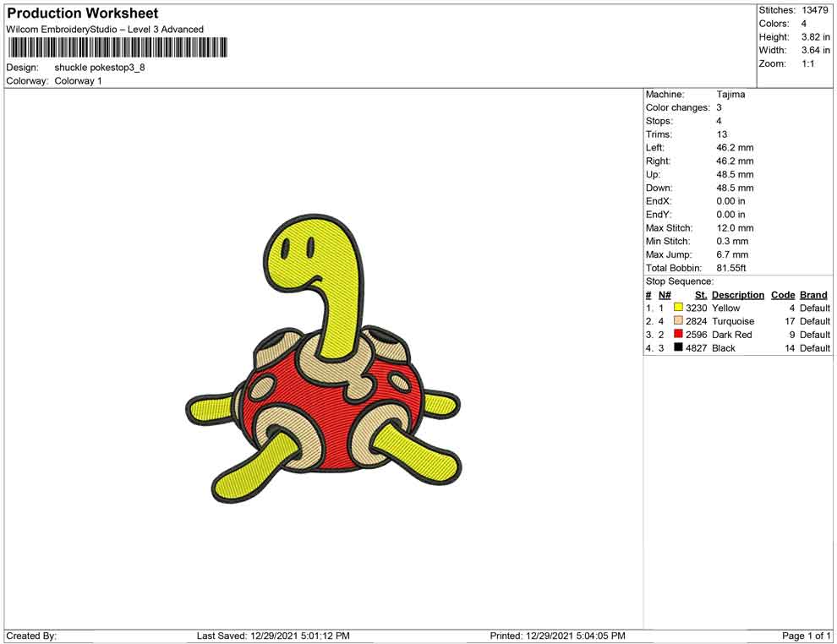
Task: Click the Width value '3.64 in'
Action: point(816,50)
